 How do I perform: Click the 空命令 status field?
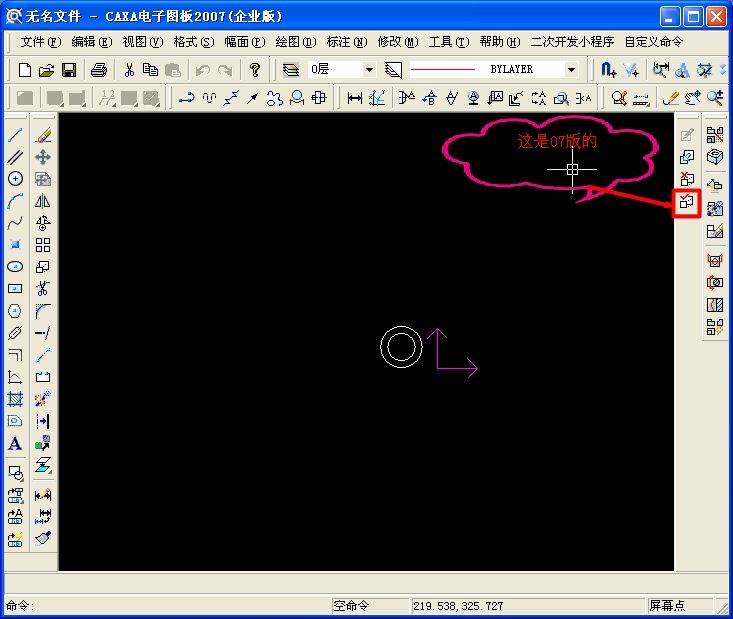click(369, 606)
